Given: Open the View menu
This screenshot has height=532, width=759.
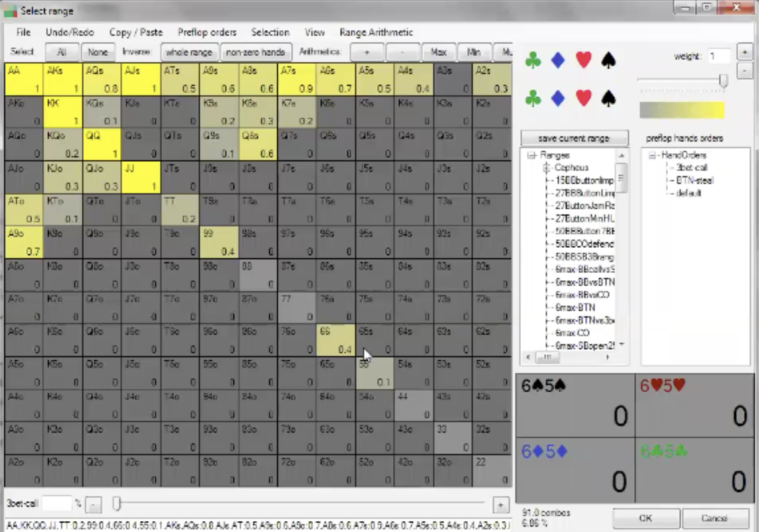Looking at the screenshot, I should coord(315,32).
